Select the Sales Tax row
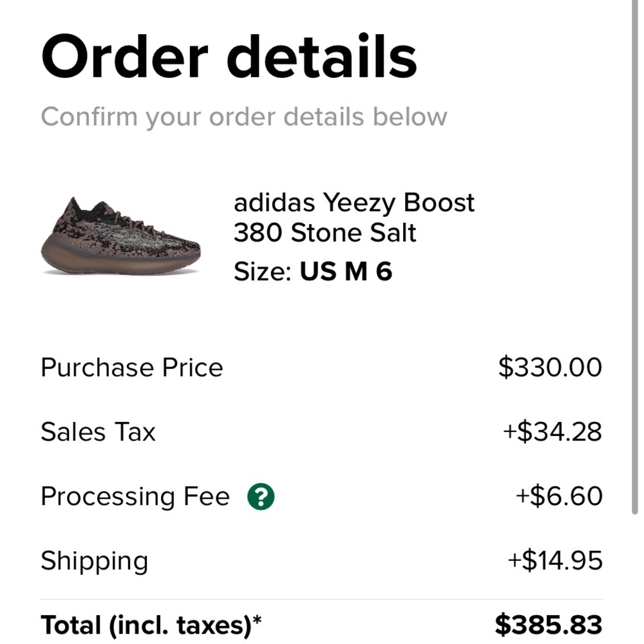This screenshot has height=644, width=644. pos(98,431)
